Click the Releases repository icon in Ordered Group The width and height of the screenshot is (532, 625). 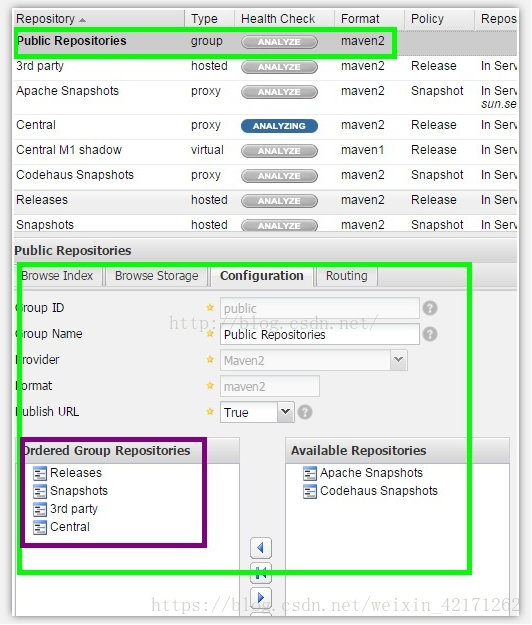pyautogui.click(x=39, y=474)
